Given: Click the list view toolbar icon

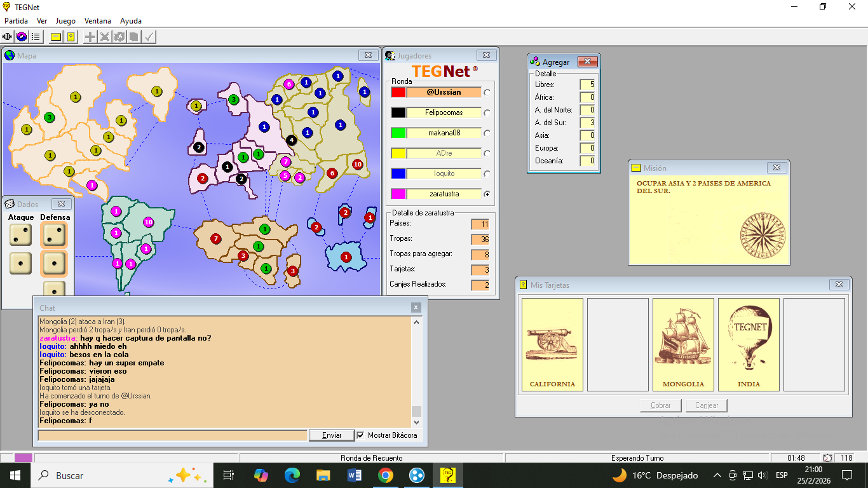Looking at the screenshot, I should (x=36, y=37).
